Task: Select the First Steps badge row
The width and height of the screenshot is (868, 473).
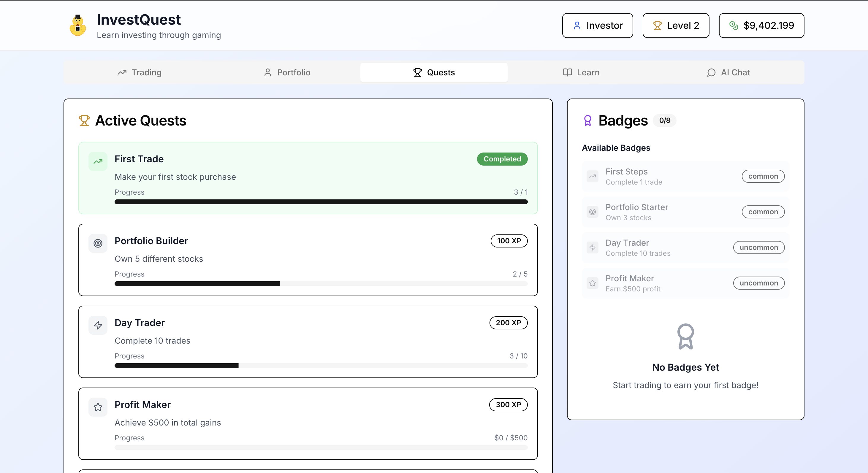Action: (685, 177)
